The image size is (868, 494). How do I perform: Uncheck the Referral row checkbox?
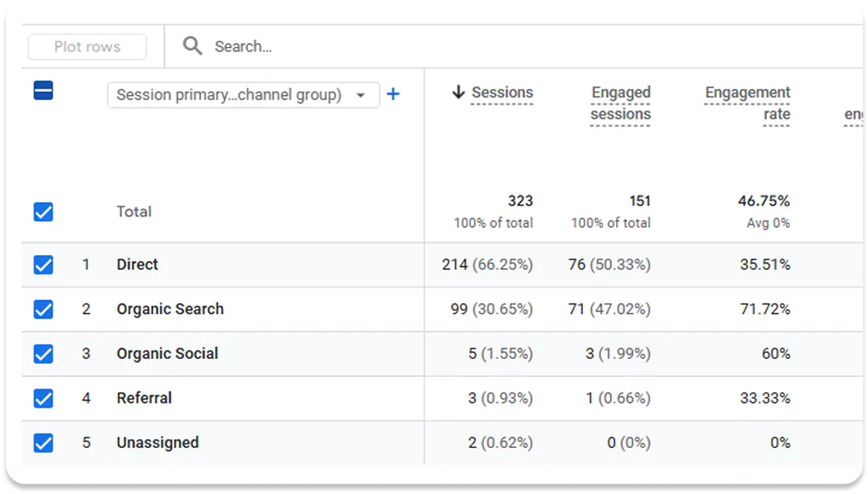pyautogui.click(x=43, y=398)
